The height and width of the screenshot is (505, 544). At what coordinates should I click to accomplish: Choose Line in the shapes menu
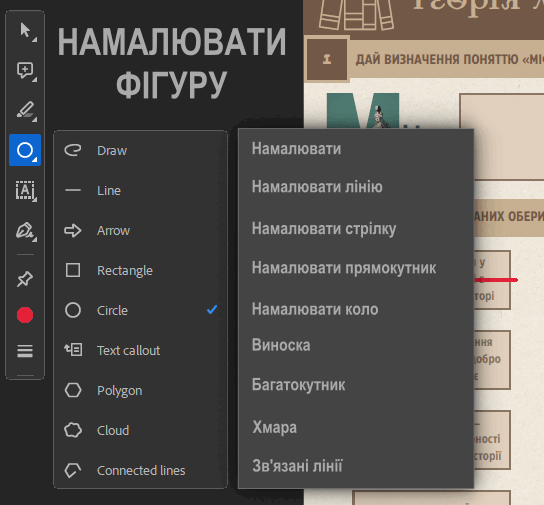tap(141, 190)
